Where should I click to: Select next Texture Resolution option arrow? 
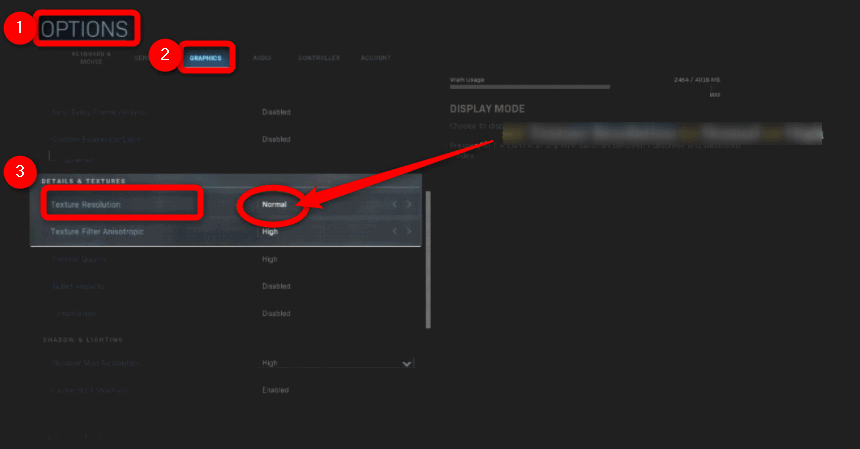[x=409, y=204]
